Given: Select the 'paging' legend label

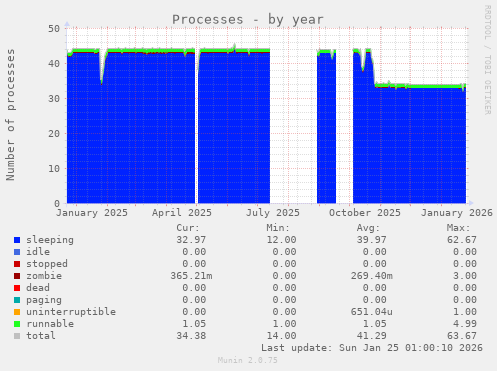Looking at the screenshot, I should (44, 300).
